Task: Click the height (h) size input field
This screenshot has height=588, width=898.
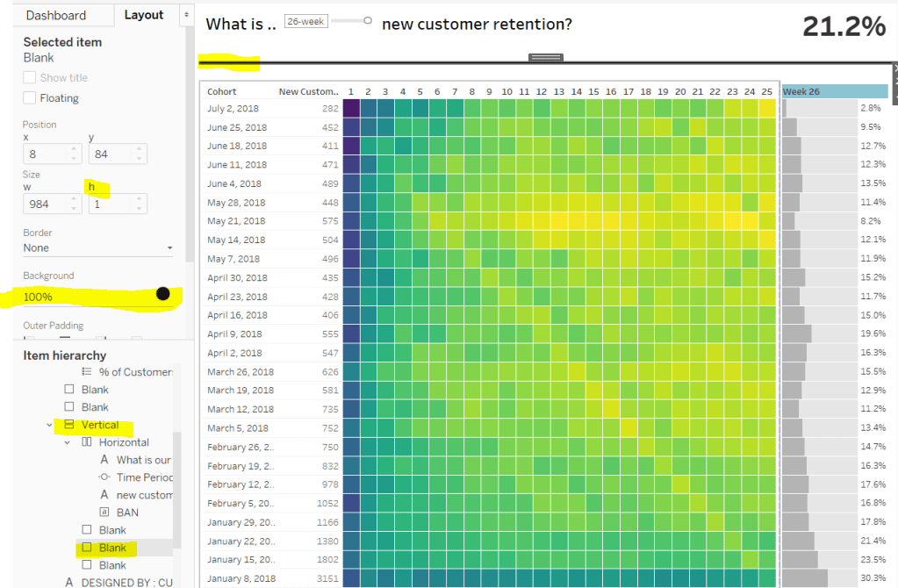Action: (x=111, y=204)
